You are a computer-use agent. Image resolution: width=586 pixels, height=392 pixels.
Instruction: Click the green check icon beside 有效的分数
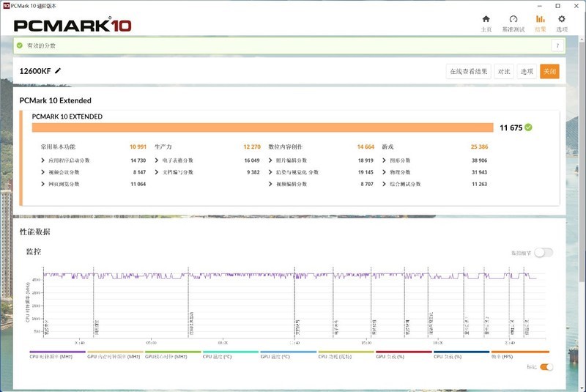(20, 45)
